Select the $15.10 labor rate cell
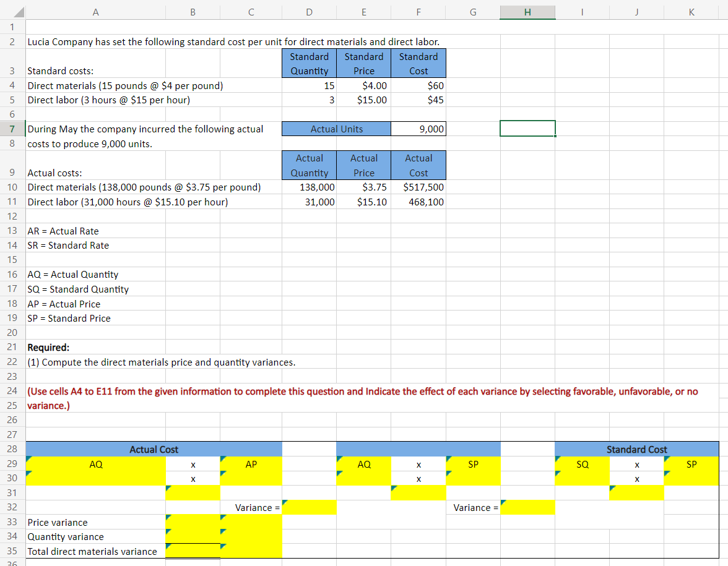Screen dimensions: 728x566 pos(363,202)
